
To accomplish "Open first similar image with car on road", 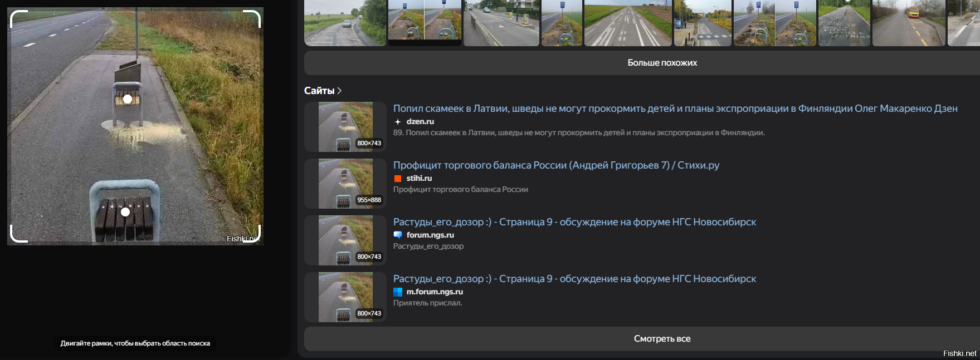I will (345, 23).
